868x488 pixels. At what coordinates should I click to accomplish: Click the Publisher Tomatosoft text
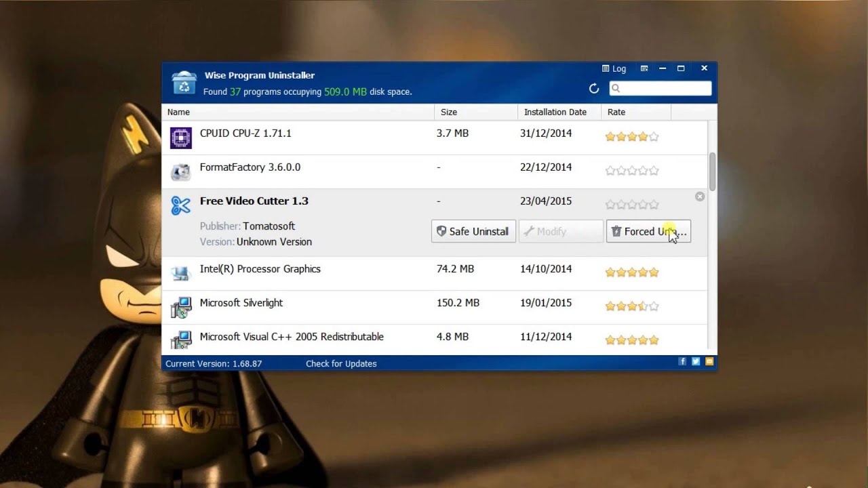tap(248, 226)
